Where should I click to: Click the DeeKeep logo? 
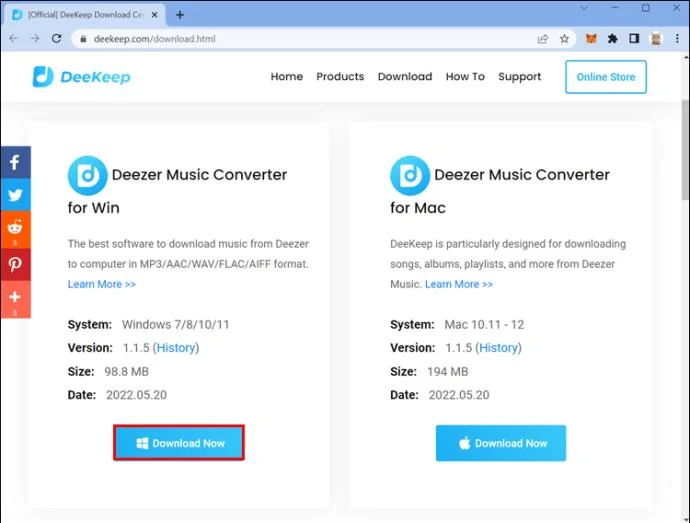[x=82, y=77]
